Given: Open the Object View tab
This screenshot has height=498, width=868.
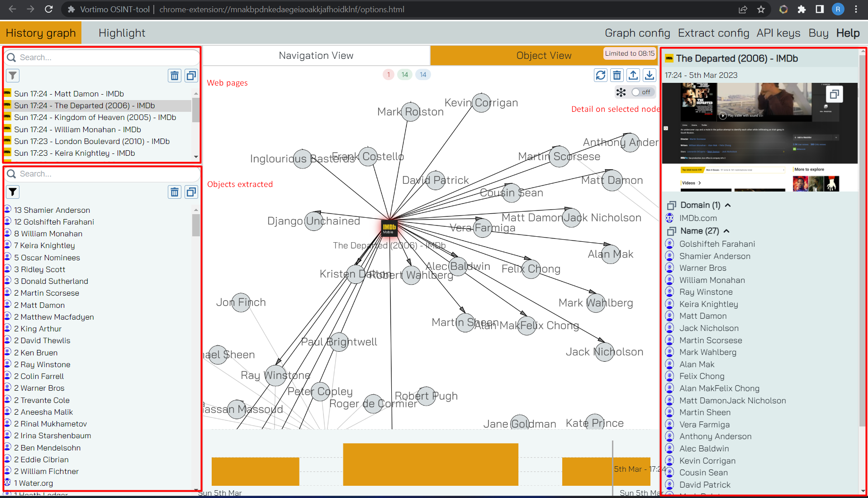Looking at the screenshot, I should click(544, 56).
